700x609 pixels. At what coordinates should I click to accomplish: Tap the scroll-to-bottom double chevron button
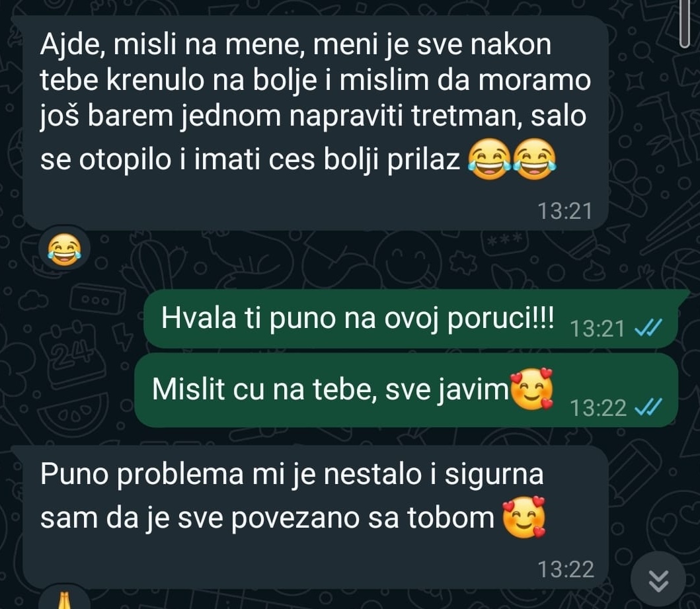coord(658,581)
